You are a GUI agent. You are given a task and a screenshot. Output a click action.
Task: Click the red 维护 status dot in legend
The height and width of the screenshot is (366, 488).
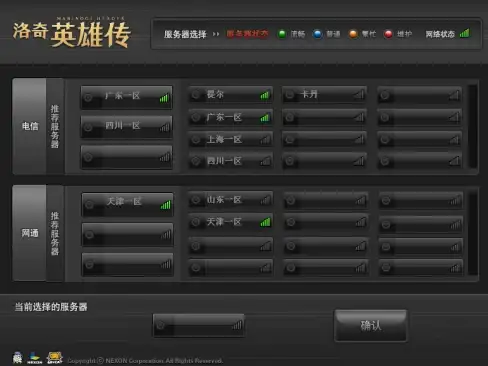(388, 34)
